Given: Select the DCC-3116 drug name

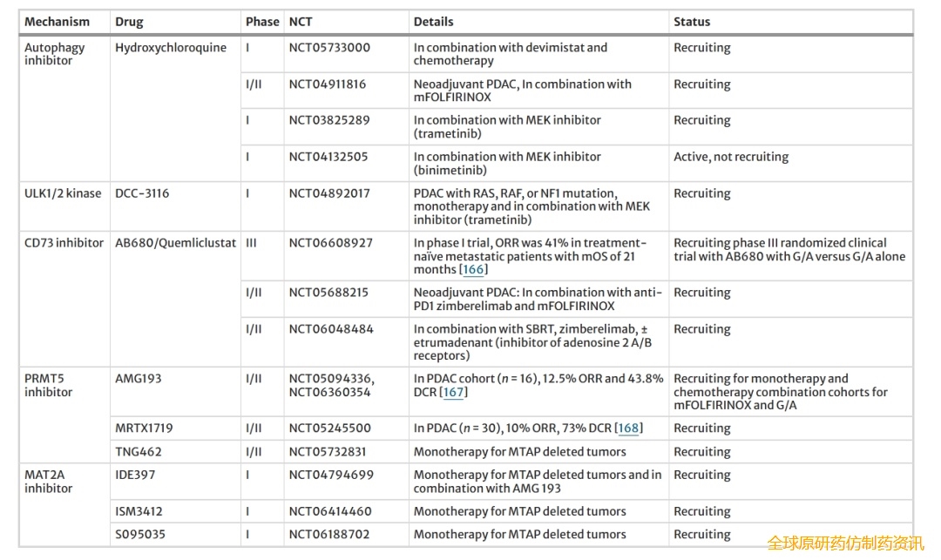Looking at the screenshot, I should point(143,193).
